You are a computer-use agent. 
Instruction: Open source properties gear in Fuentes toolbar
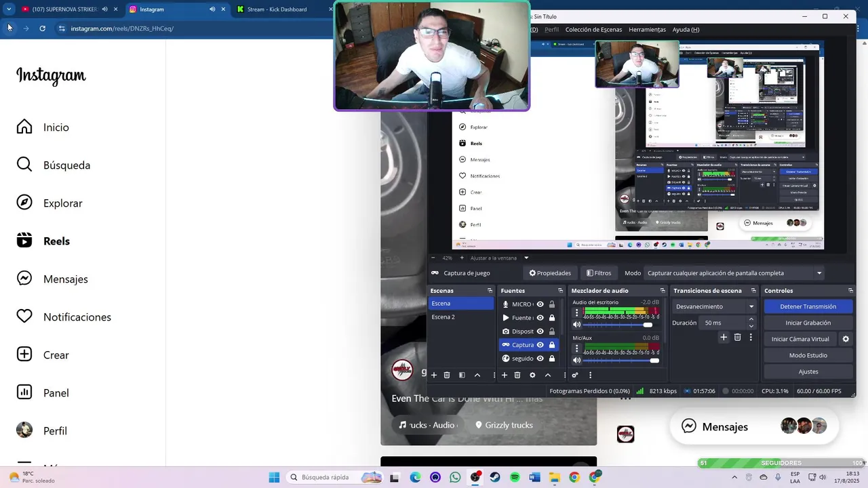(532, 375)
